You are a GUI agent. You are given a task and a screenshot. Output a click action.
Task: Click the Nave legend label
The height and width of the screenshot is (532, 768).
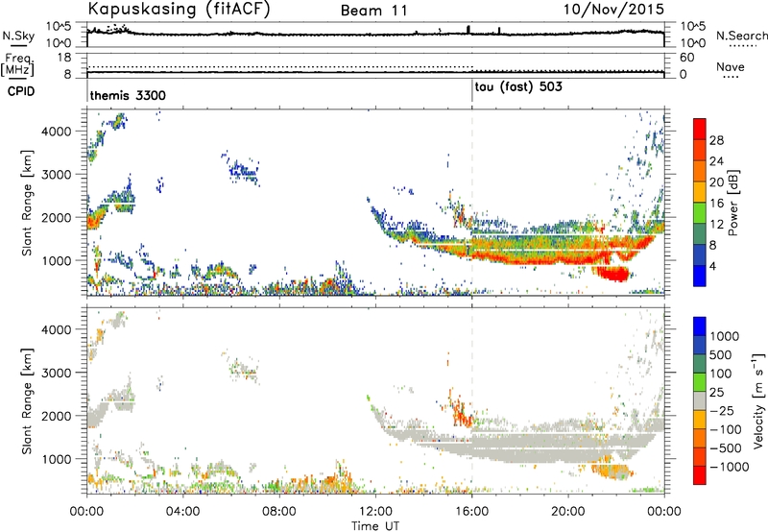click(730, 67)
